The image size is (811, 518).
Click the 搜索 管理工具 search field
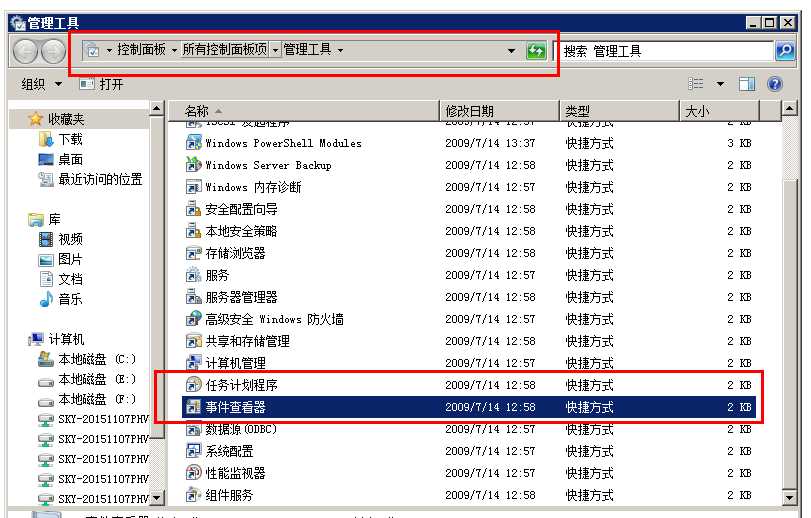665,51
